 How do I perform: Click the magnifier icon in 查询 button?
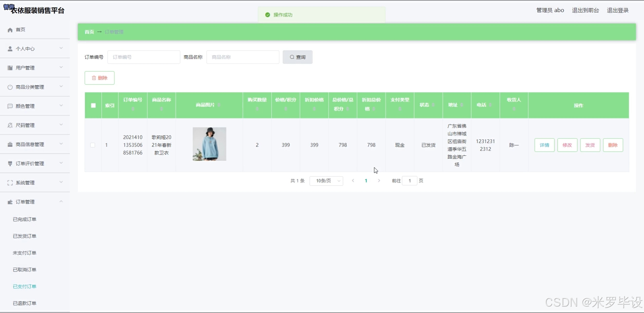(x=291, y=57)
